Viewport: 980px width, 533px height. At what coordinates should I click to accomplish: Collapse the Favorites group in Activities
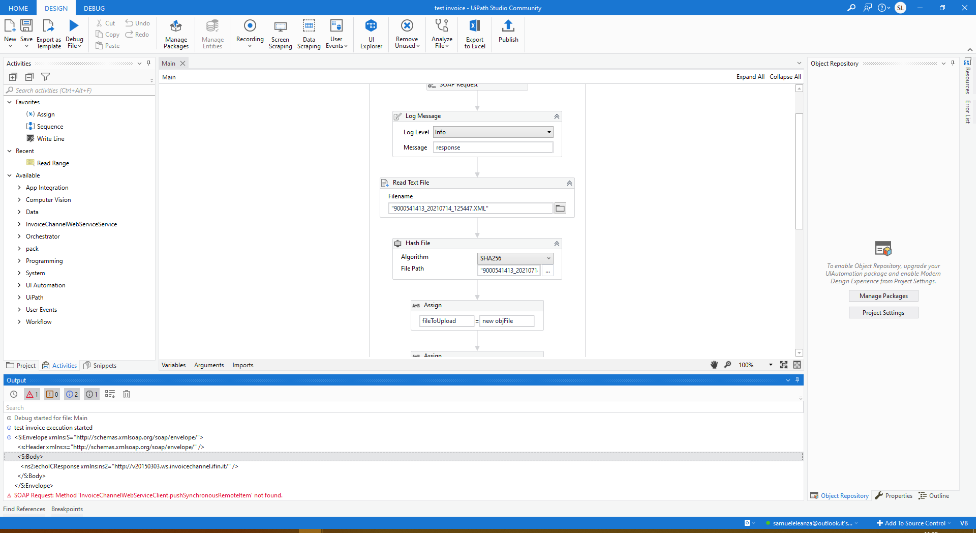10,102
